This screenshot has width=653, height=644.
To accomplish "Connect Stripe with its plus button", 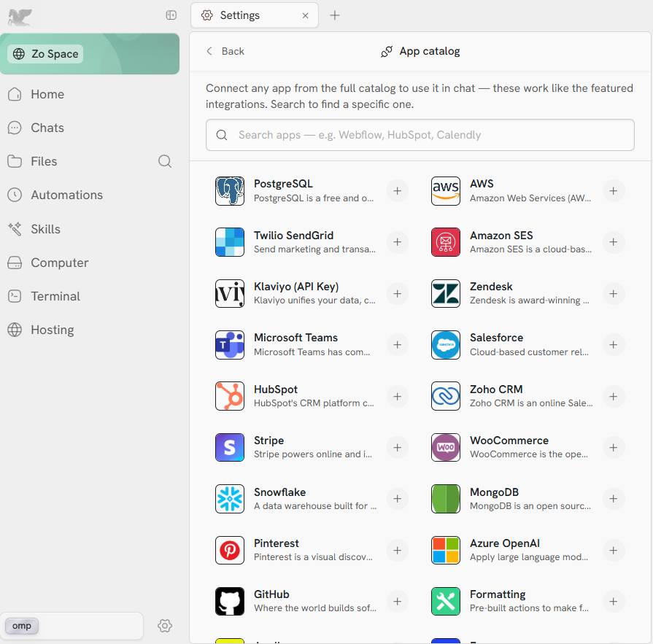I will click(398, 448).
